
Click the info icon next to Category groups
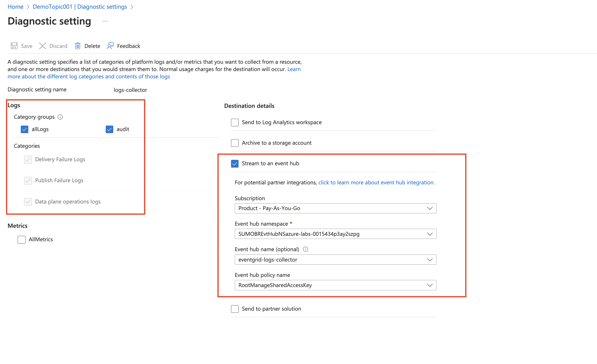[x=60, y=117]
